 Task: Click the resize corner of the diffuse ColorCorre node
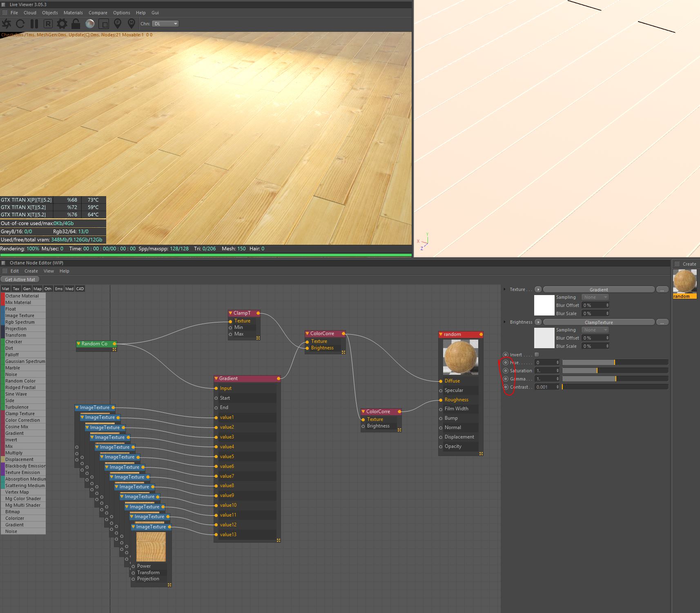click(343, 352)
